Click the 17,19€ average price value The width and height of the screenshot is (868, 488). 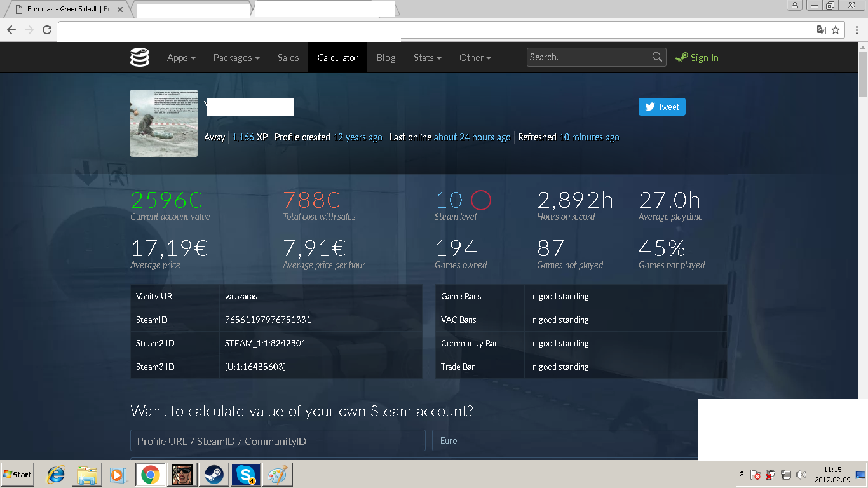pos(169,248)
